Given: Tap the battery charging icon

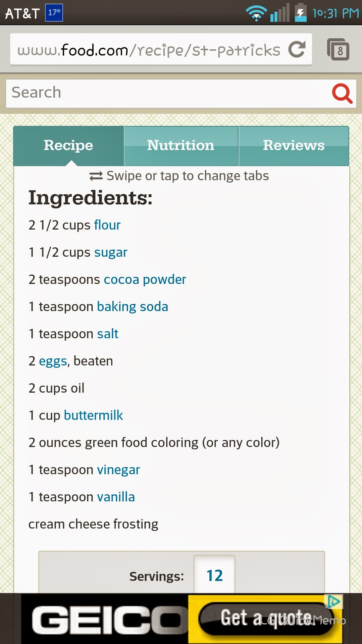Looking at the screenshot, I should tap(300, 13).
